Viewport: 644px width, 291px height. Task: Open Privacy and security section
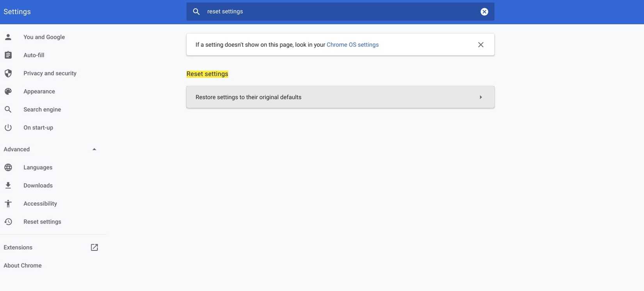[x=50, y=73]
